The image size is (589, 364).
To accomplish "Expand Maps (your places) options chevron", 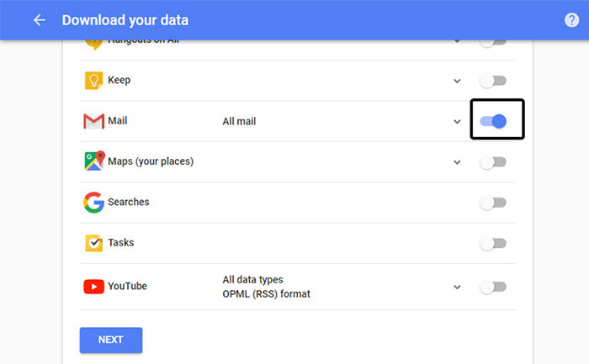I will click(457, 162).
